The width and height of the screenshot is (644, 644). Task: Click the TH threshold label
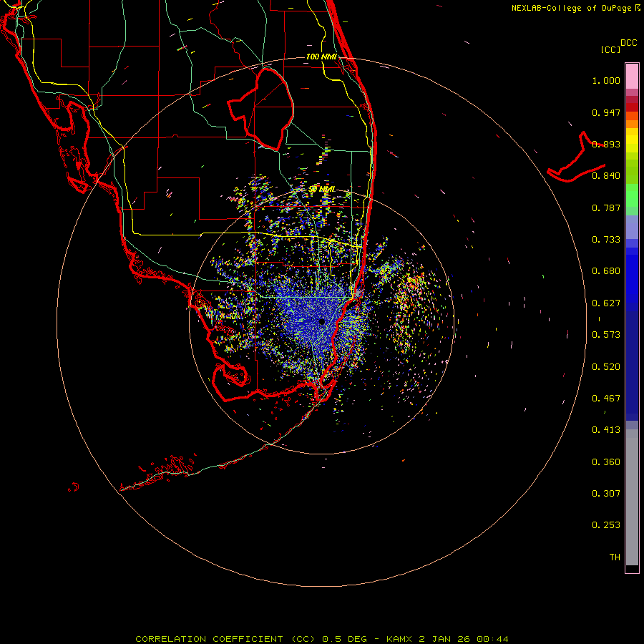(x=615, y=557)
